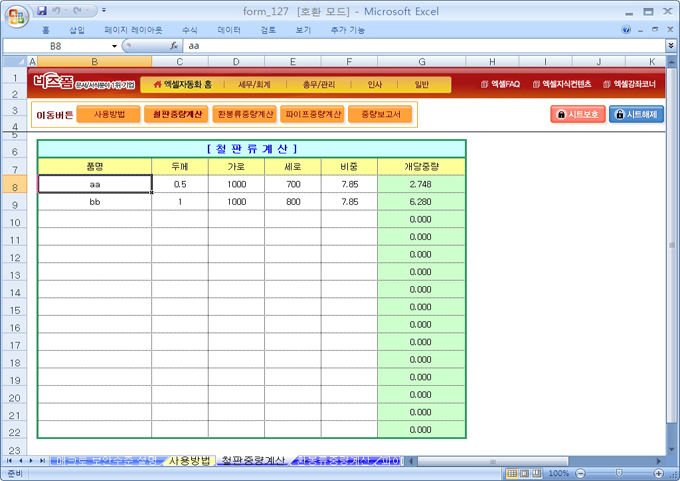Image resolution: width=680 pixels, height=481 pixels.
Task: Click the 환봉류중량계산 navigation button
Action: (245, 114)
